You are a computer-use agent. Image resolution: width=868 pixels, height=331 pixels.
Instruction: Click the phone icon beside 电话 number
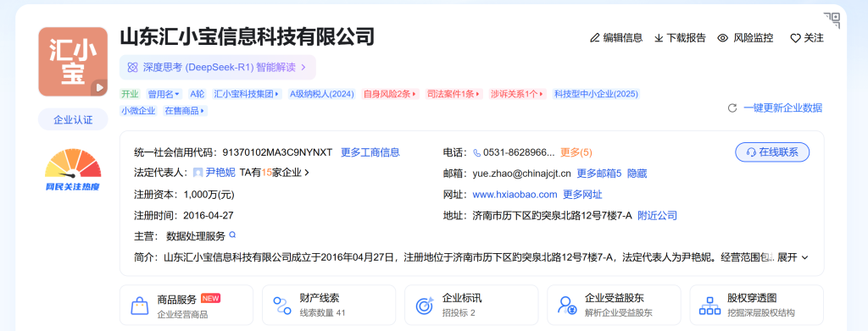tap(477, 152)
